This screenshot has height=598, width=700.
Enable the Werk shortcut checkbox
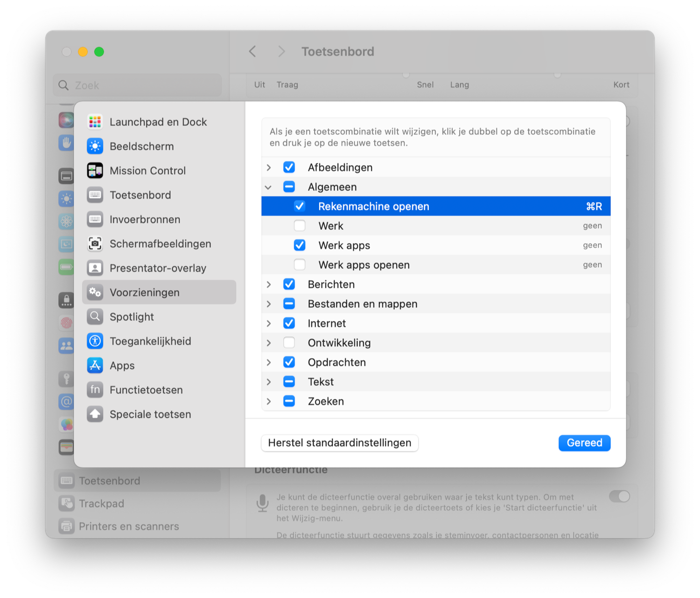[300, 226]
